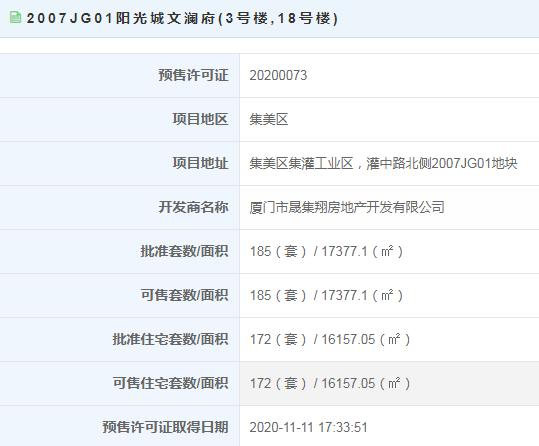Select approved residential value in 批准住宅套数/面积 row

pos(330,339)
